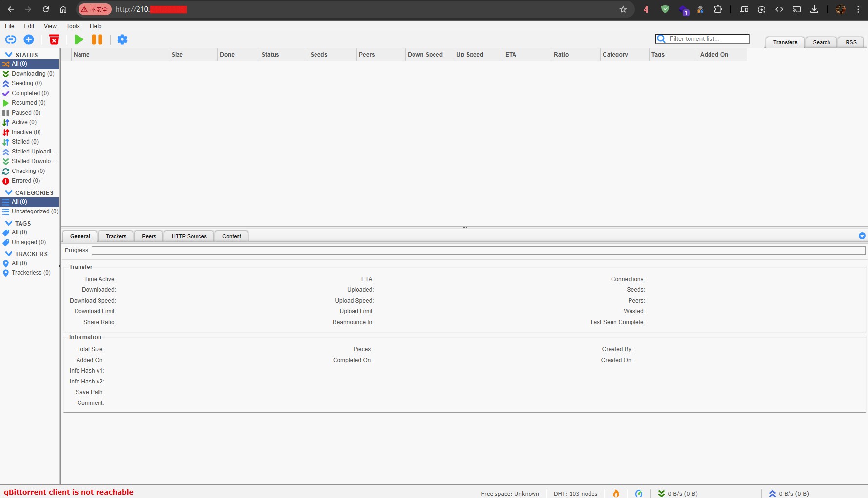The image size is (868, 498).
Task: Click the Filter torrent list search field
Action: coord(702,38)
